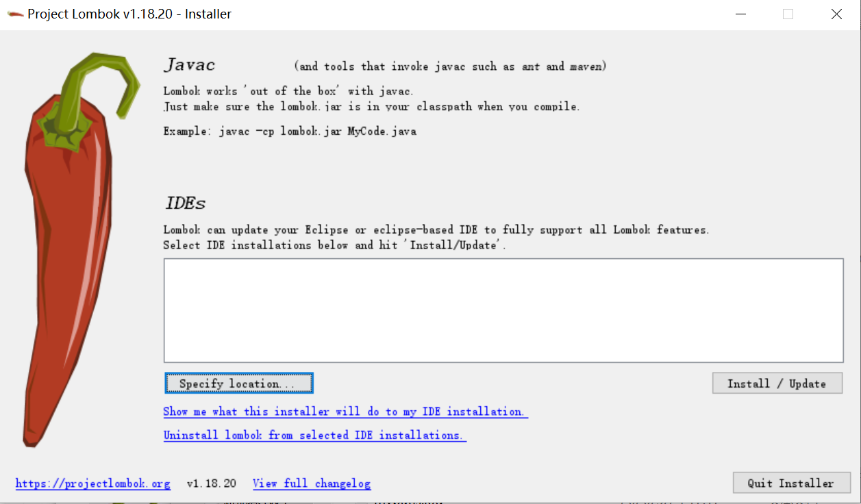The width and height of the screenshot is (861, 504).
Task: Click the 'javac -cp lombok.jar MyCode.java' example text
Action: (318, 131)
